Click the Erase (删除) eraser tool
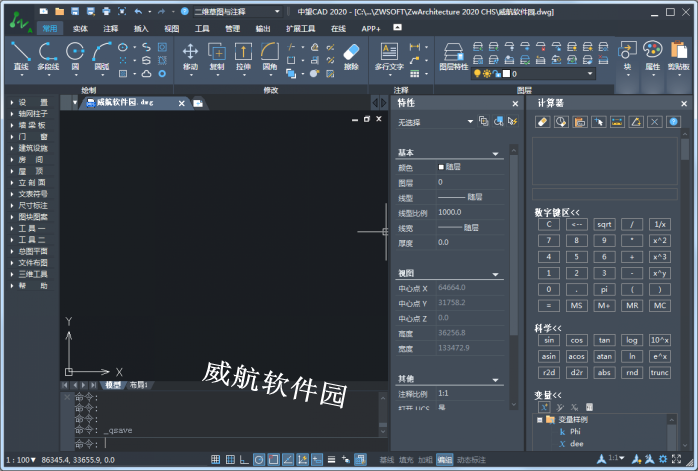698x471 pixels. 351,56
